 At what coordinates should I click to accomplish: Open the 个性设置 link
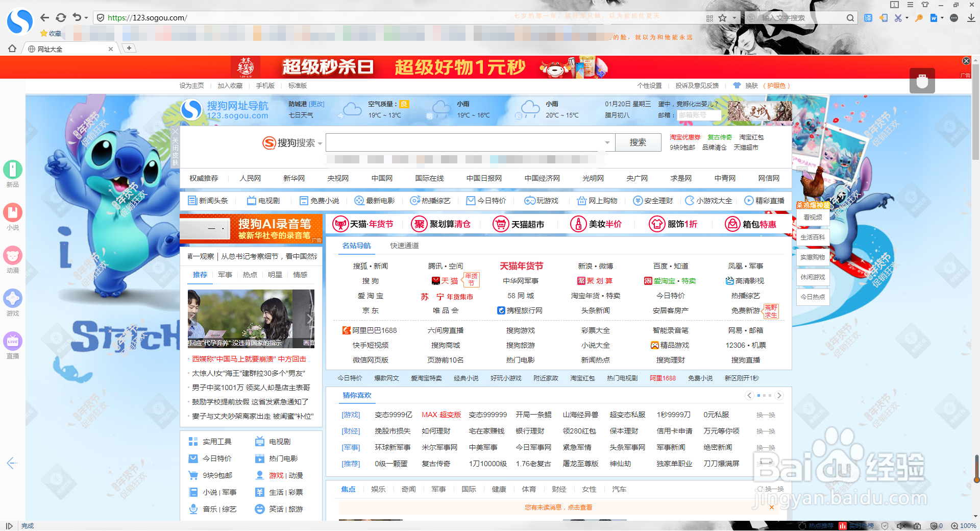(x=649, y=86)
